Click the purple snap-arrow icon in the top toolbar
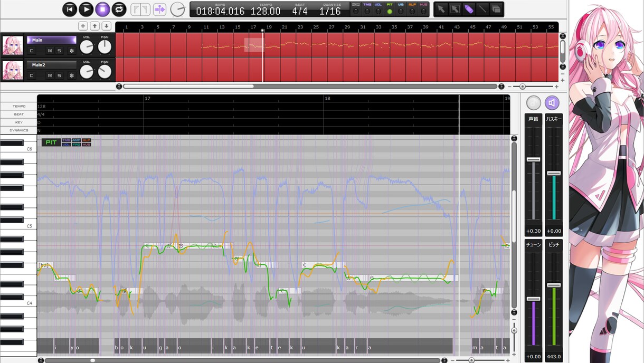Image resolution: width=644 pixels, height=363 pixels. 159,9
